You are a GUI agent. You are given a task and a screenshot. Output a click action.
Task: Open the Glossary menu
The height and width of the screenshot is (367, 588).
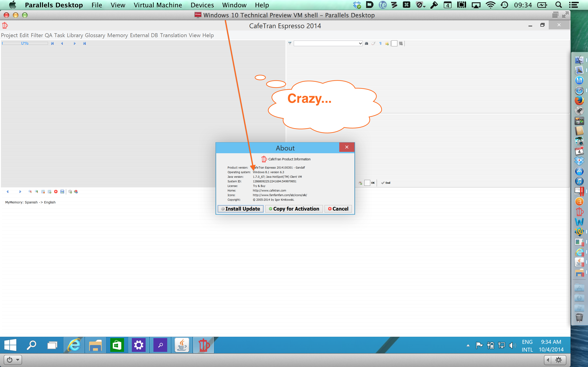pos(95,35)
